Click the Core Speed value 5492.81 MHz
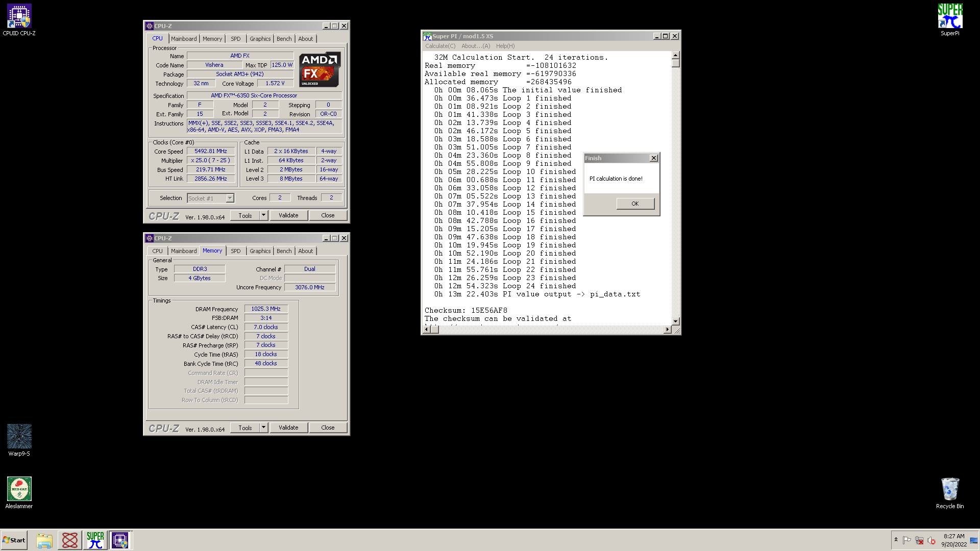The height and width of the screenshot is (551, 980). click(x=211, y=152)
